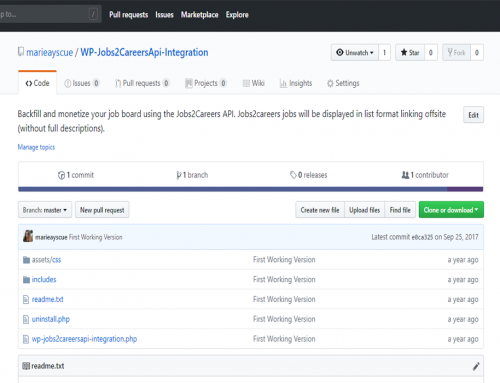Image resolution: width=500 pixels, height=383 pixels.
Task: View the 1 commit history link
Action: (76, 175)
